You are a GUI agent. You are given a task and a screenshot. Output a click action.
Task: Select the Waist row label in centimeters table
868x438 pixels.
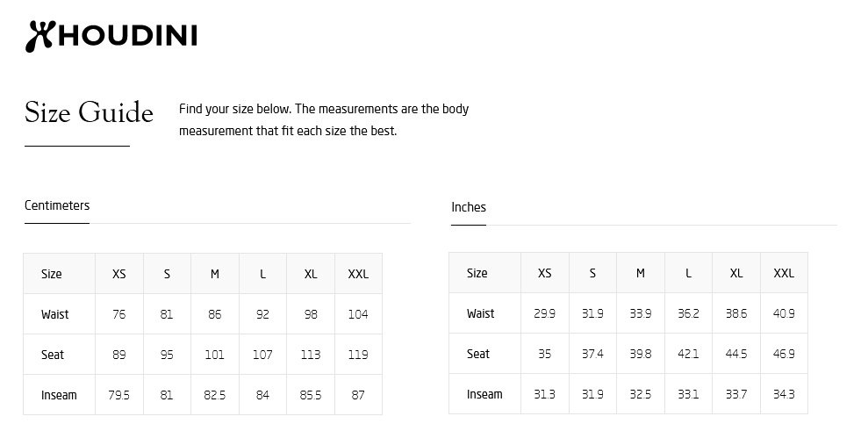(54, 314)
